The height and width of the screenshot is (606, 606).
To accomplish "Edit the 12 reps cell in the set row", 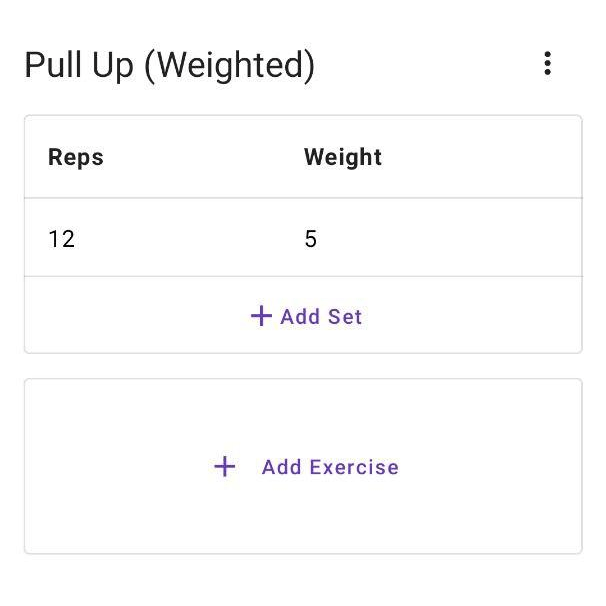I will (x=62, y=239).
